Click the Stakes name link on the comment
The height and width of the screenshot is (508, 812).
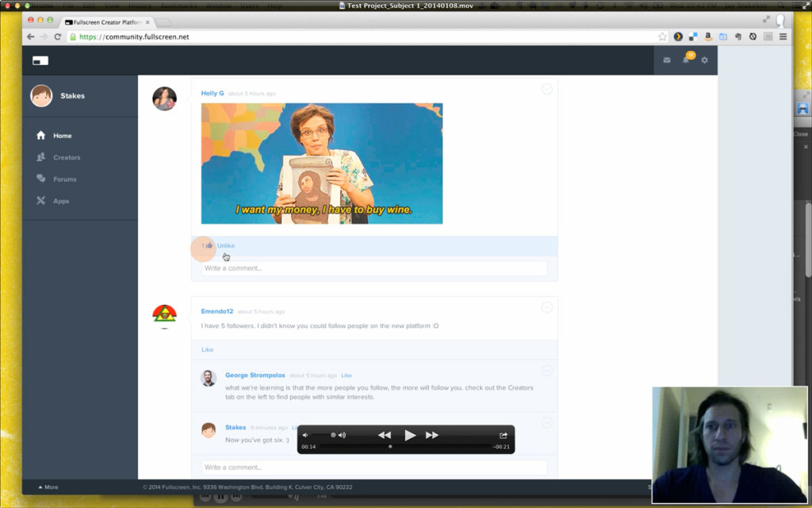pyautogui.click(x=236, y=428)
